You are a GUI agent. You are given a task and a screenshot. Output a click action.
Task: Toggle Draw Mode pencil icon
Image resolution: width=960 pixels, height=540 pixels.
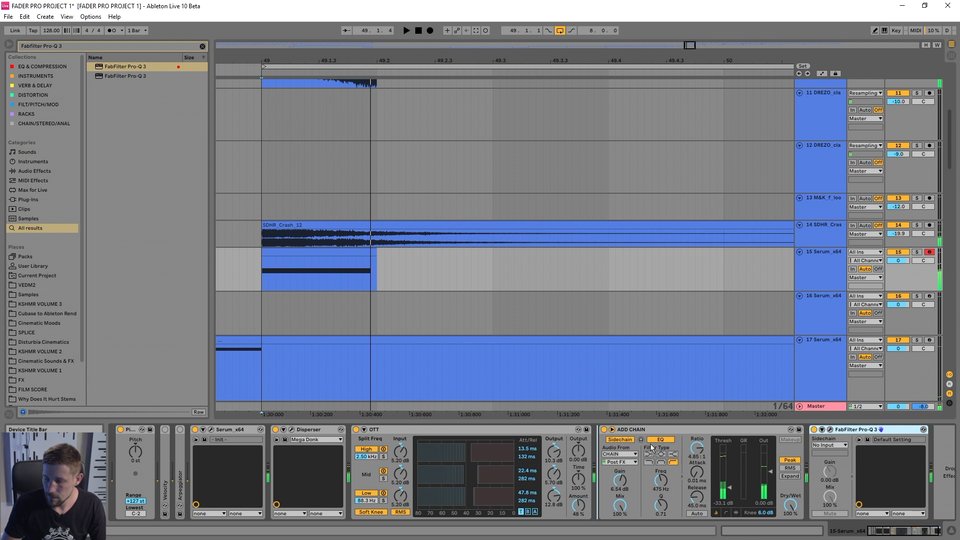click(x=875, y=30)
